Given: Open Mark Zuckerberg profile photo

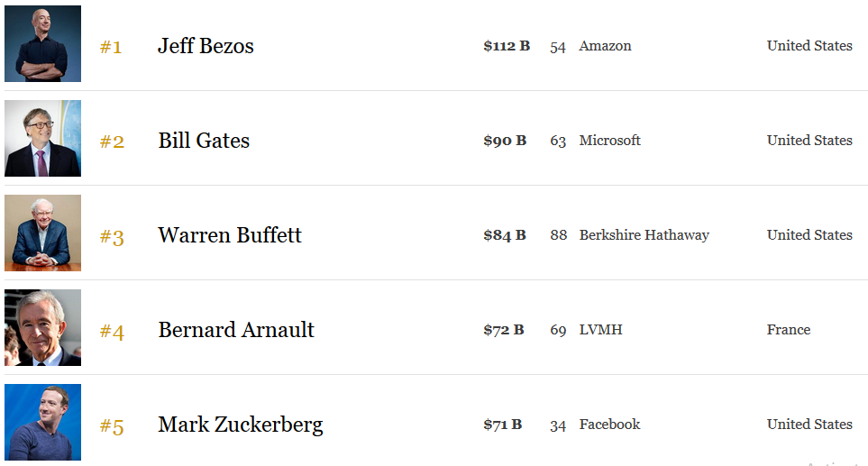Looking at the screenshot, I should click(x=42, y=422).
